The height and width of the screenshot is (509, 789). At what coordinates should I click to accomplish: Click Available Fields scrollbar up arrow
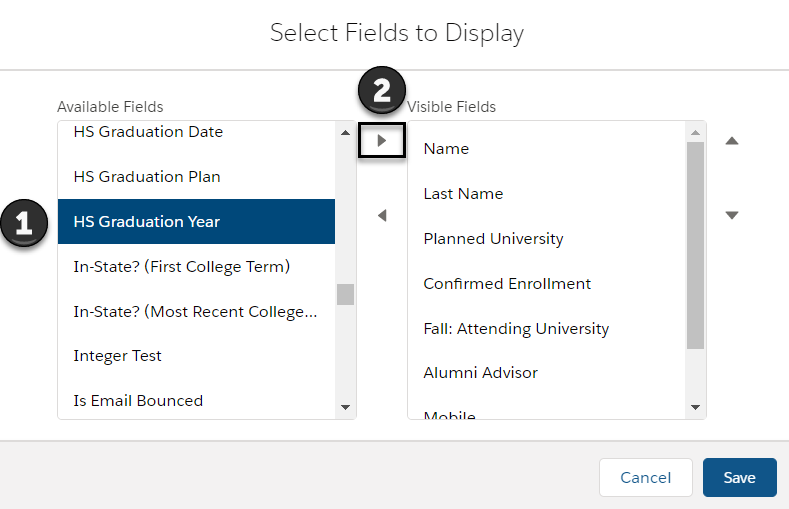[x=345, y=133]
